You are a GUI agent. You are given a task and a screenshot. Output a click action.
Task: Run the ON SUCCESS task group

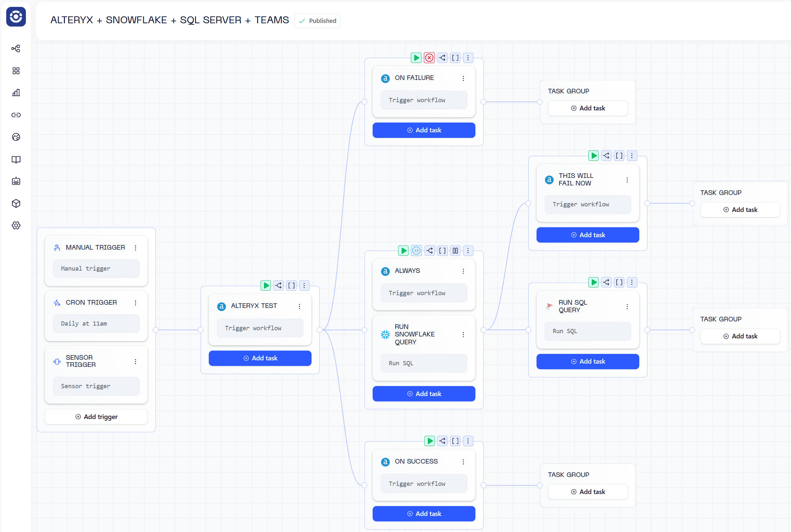[x=429, y=441]
